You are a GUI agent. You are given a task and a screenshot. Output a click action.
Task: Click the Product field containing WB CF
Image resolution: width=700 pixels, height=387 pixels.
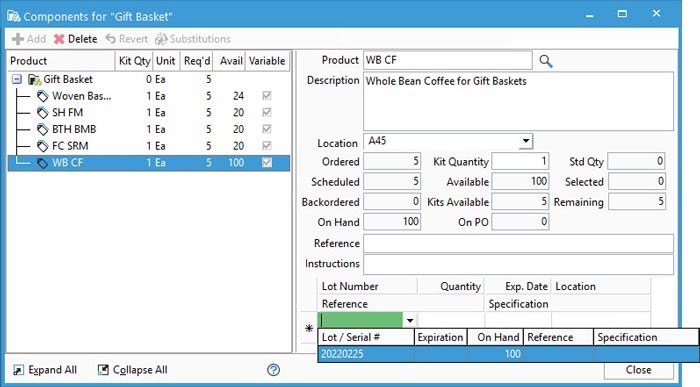click(x=448, y=60)
